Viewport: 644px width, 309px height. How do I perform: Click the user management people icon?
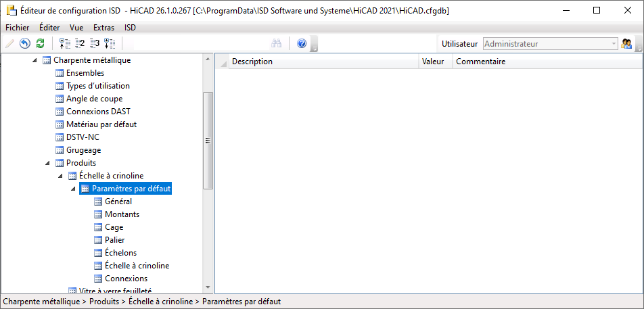(x=626, y=43)
